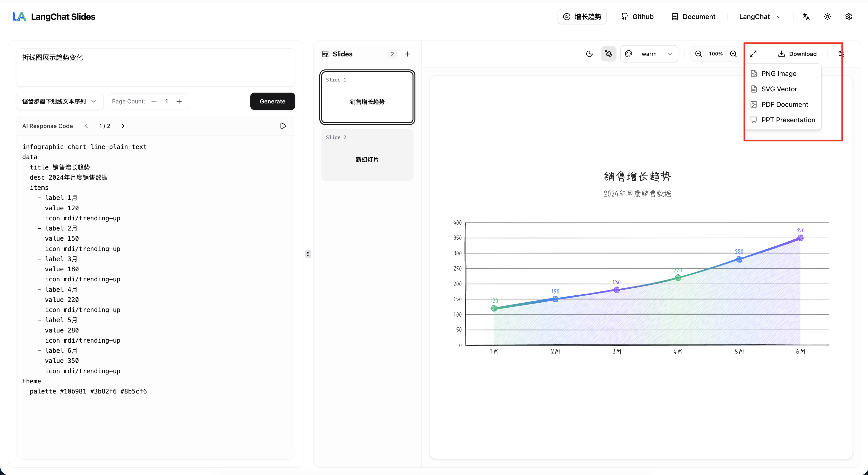The height and width of the screenshot is (475, 868).
Task: Increase page count with plus stepper
Action: click(179, 101)
